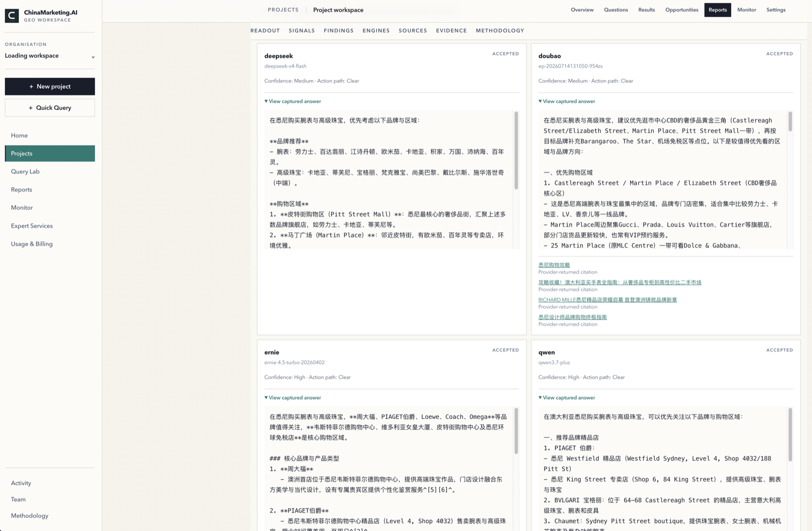Image resolution: width=812 pixels, height=531 pixels.
Task: Click deepseek answer scrollbar
Action: [516, 151]
